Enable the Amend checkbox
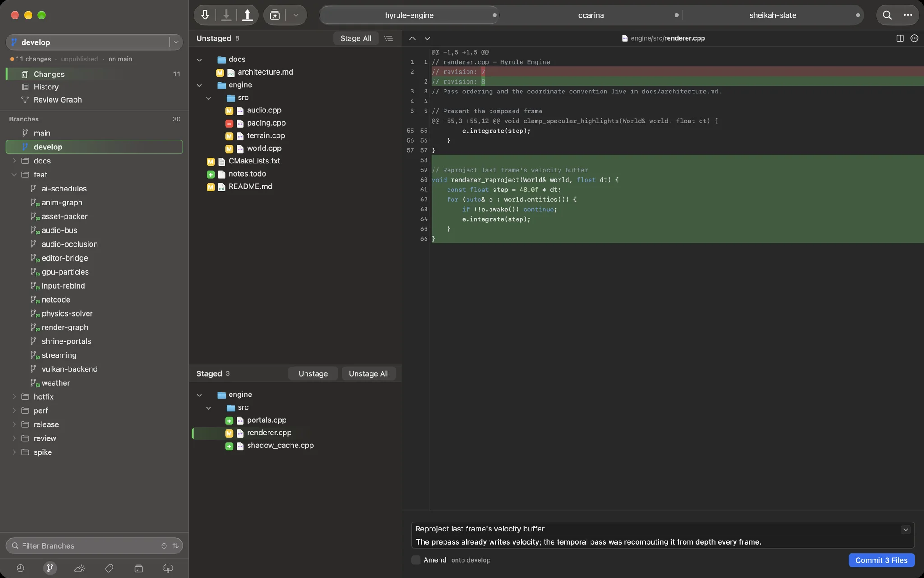This screenshot has width=924, height=578. [x=416, y=560]
